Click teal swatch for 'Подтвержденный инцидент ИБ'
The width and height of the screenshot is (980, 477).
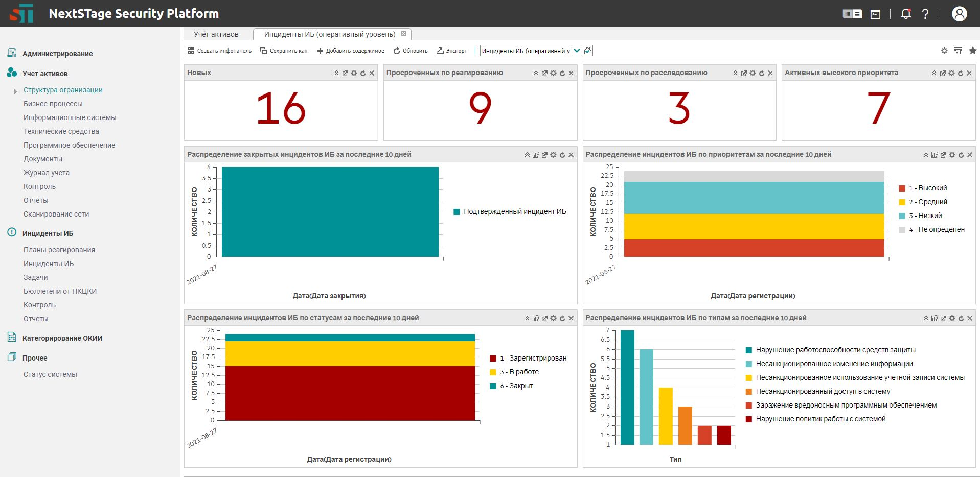(x=457, y=212)
